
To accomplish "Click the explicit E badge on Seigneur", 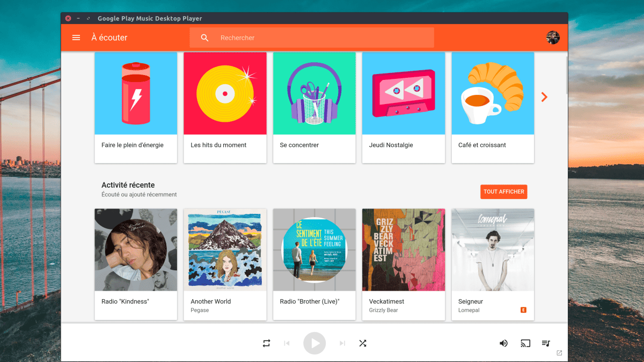I will (523, 310).
